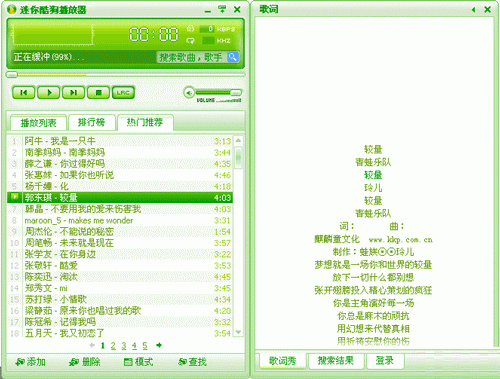Select song 周笔畅 - 未来就是现在

120,243
